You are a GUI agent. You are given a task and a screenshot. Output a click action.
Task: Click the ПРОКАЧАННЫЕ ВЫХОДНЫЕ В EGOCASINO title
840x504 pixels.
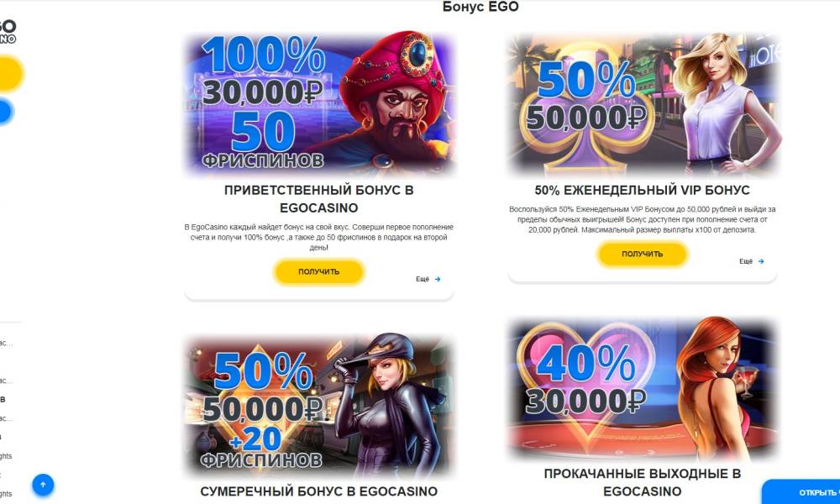coord(643,482)
